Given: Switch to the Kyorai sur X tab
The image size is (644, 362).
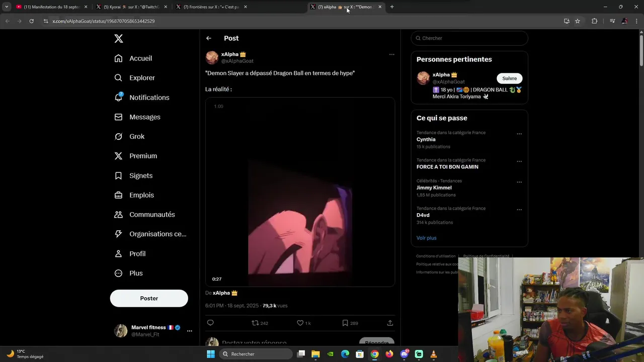Looking at the screenshot, I should (x=131, y=7).
